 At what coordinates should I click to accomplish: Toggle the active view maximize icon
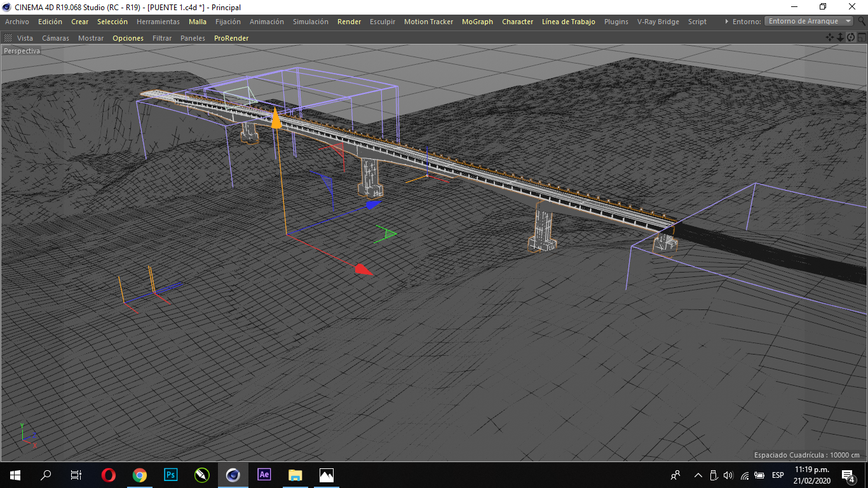point(861,37)
